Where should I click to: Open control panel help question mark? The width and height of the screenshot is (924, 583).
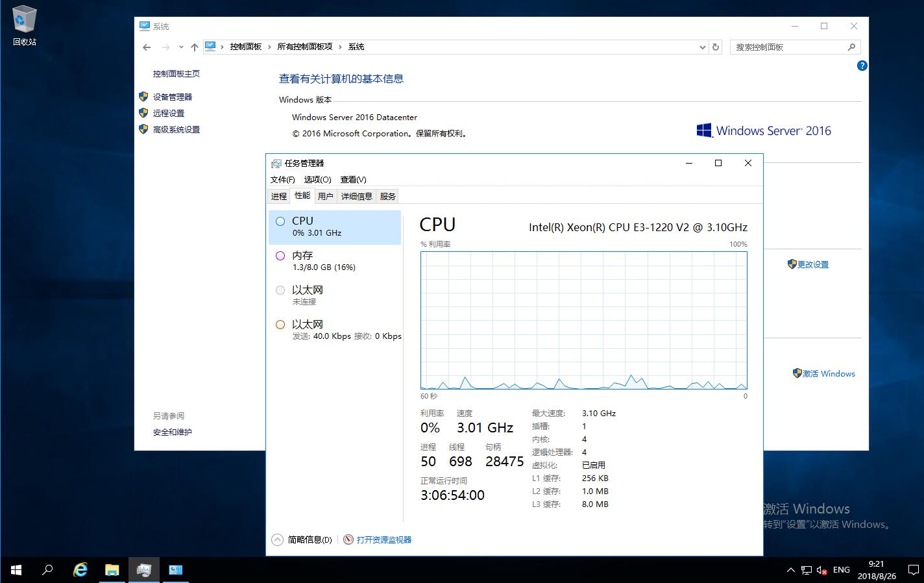862,66
